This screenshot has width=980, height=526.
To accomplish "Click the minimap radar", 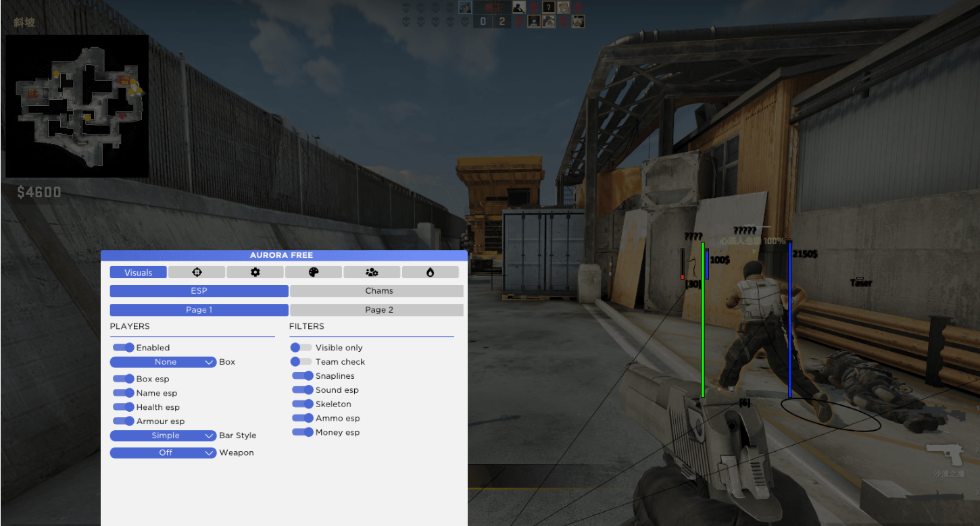I will click(x=77, y=106).
